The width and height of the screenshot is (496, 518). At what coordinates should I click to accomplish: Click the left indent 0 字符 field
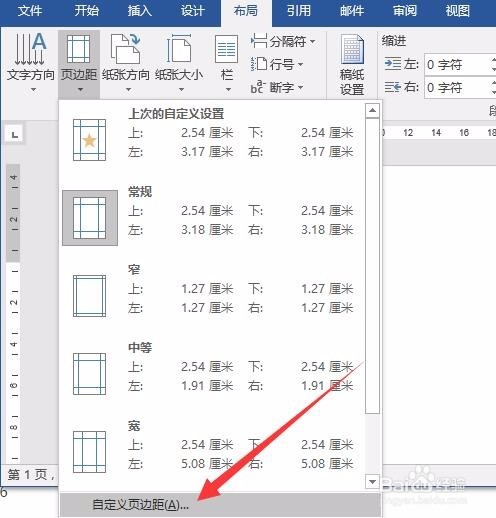pyautogui.click(x=460, y=64)
